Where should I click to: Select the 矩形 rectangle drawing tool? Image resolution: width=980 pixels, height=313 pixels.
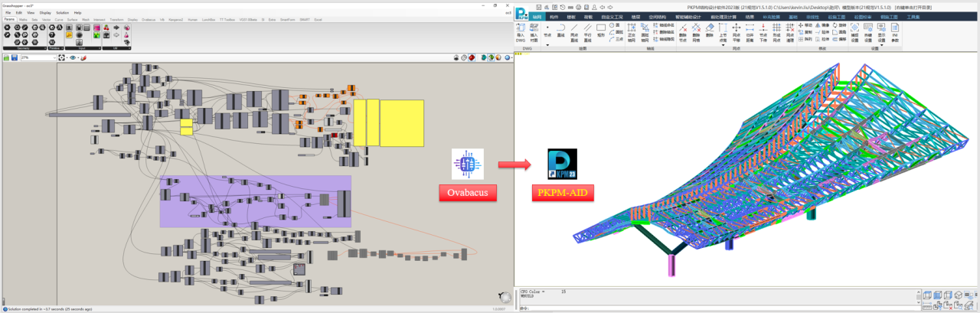601,31
